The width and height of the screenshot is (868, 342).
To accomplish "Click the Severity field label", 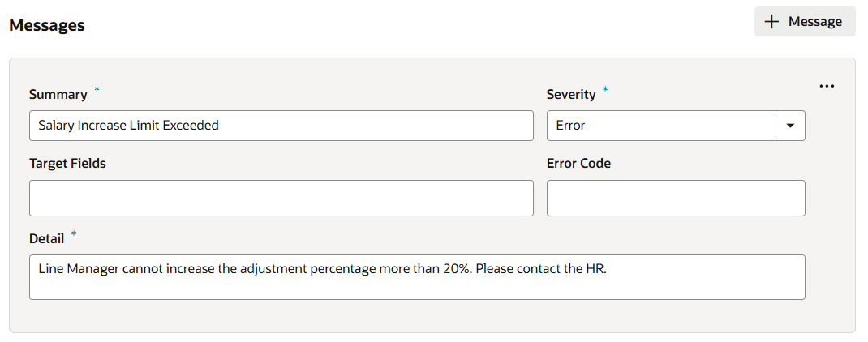I will point(571,95).
